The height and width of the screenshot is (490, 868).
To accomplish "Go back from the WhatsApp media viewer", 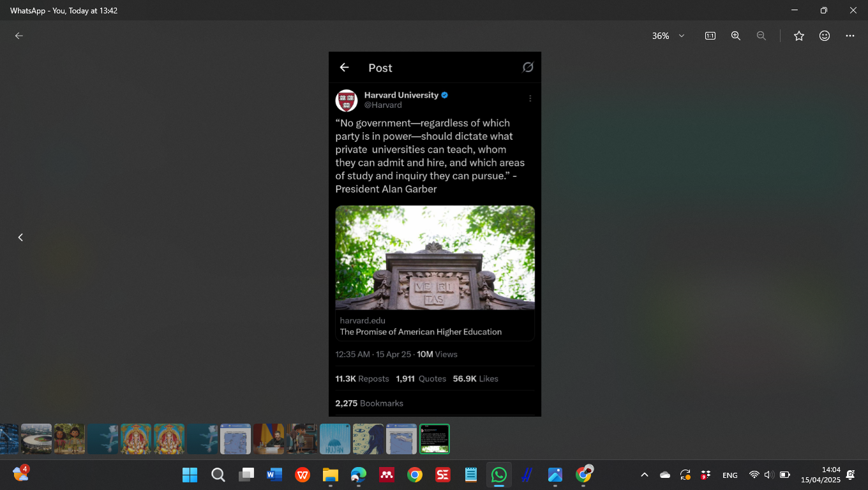I will [19, 36].
